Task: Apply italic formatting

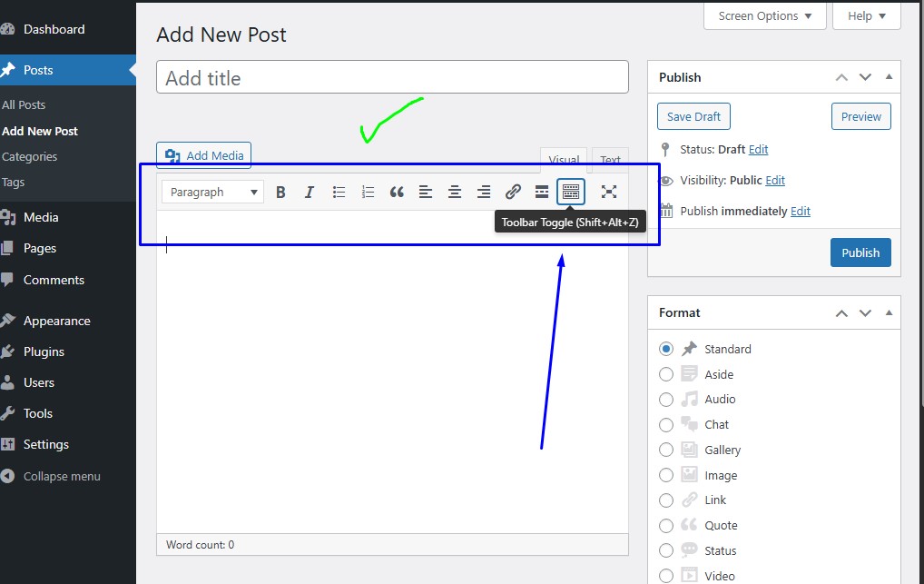Action: 310,192
